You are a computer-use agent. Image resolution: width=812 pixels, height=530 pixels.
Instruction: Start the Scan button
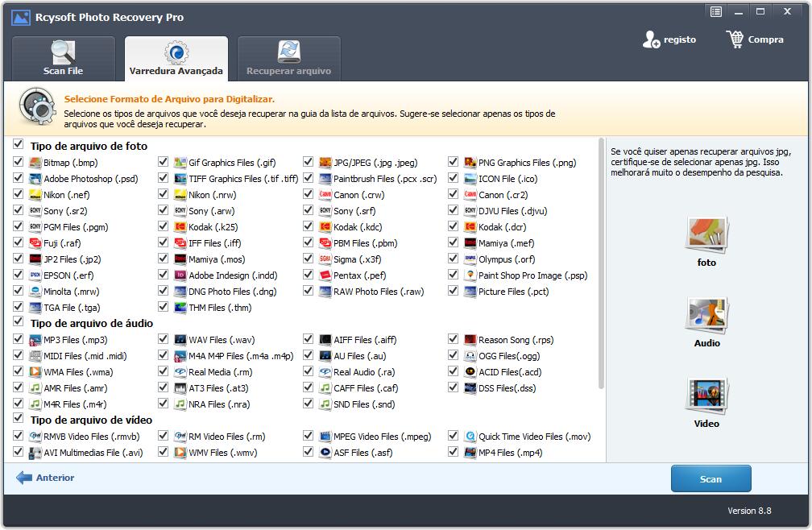(711, 478)
